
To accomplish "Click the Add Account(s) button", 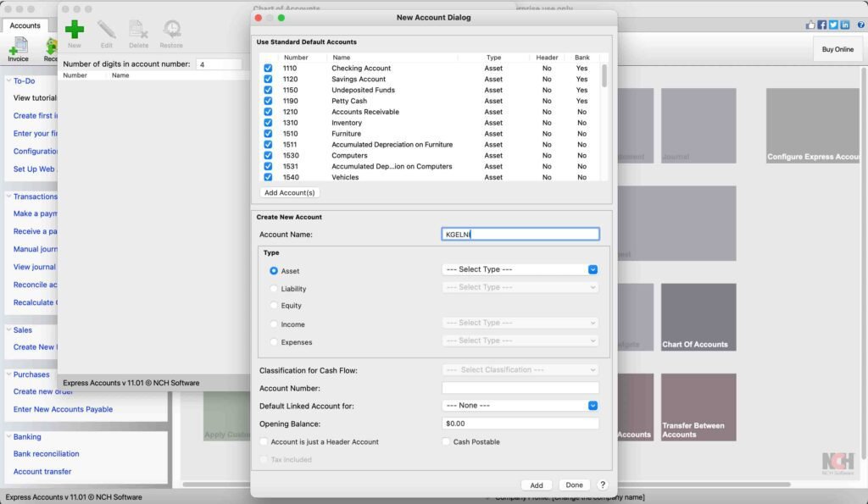I will (x=289, y=193).
